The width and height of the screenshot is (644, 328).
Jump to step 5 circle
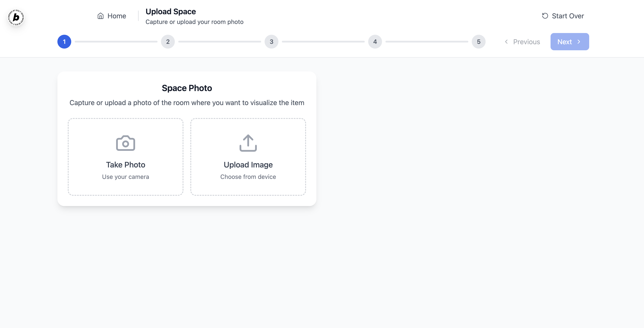point(478,42)
